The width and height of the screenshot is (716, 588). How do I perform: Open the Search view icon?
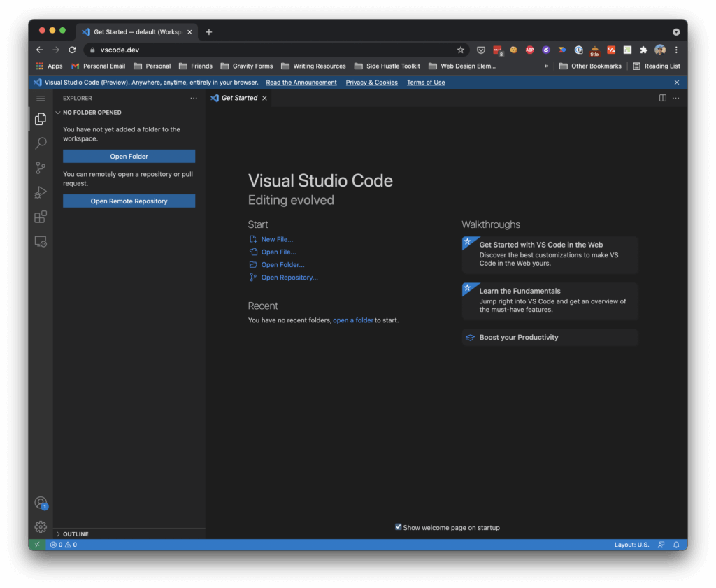click(x=41, y=143)
